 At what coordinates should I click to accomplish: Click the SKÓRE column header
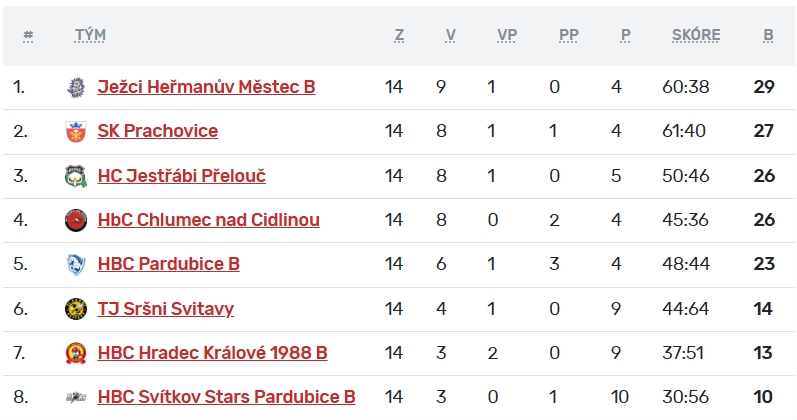tap(696, 35)
